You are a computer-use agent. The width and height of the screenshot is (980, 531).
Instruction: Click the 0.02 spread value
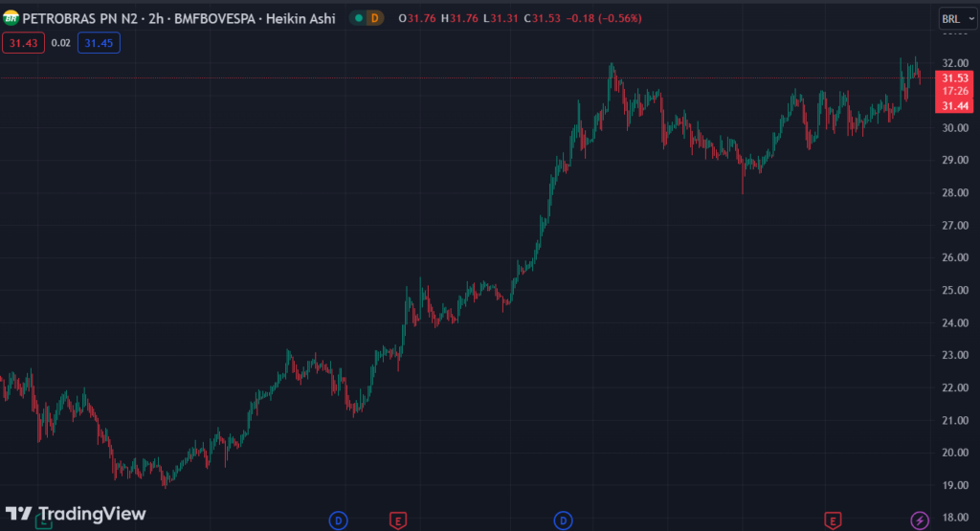60,43
